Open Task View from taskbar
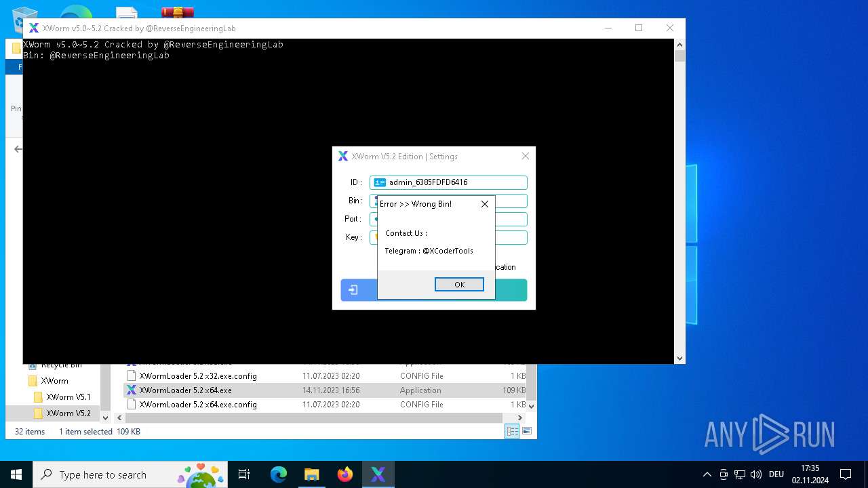This screenshot has width=868, height=488. click(244, 474)
